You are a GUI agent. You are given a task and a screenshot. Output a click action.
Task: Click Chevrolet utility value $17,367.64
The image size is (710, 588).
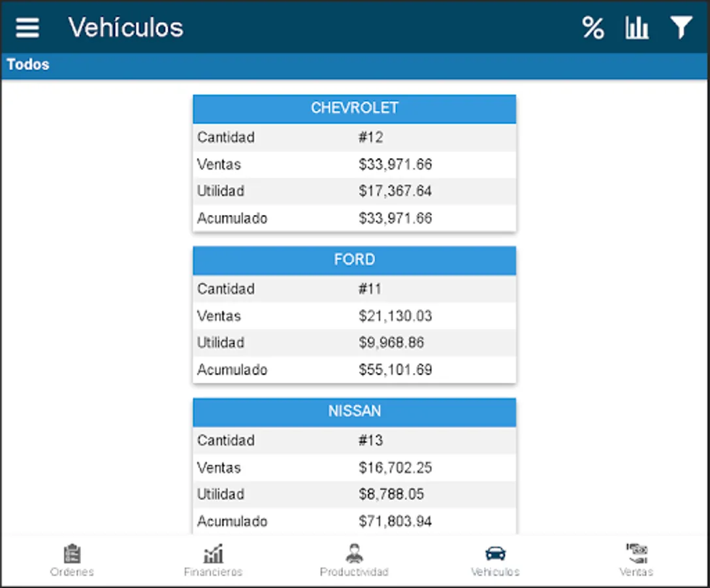[395, 191]
